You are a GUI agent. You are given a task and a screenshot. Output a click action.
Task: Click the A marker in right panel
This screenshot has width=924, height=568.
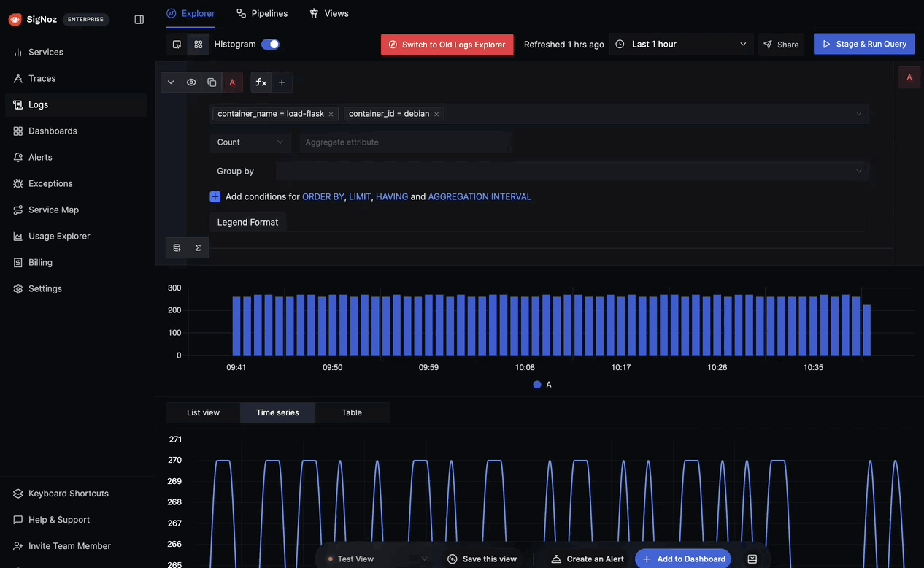909,77
